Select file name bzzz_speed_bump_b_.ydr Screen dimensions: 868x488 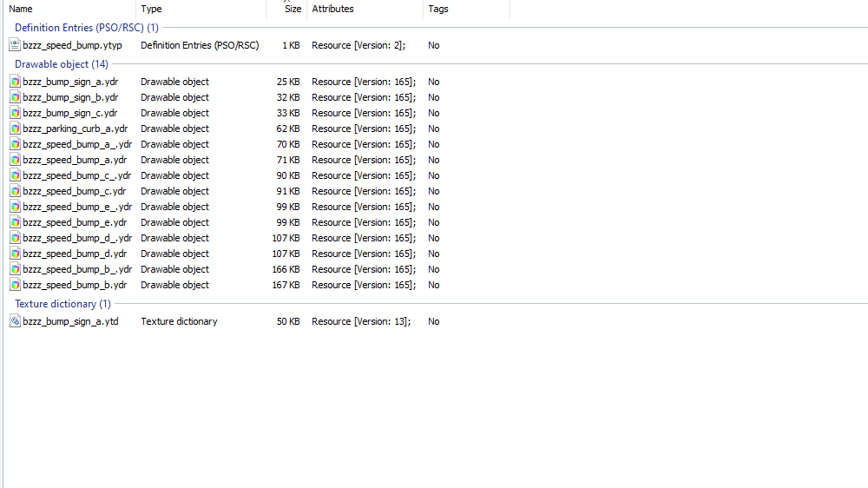[x=77, y=269]
